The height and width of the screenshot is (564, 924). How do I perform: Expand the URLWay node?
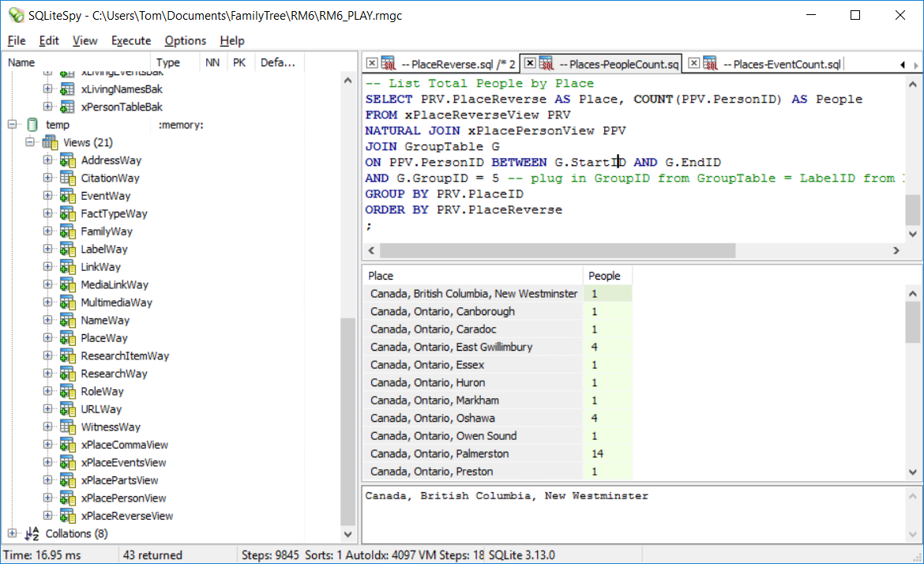pos(47,408)
